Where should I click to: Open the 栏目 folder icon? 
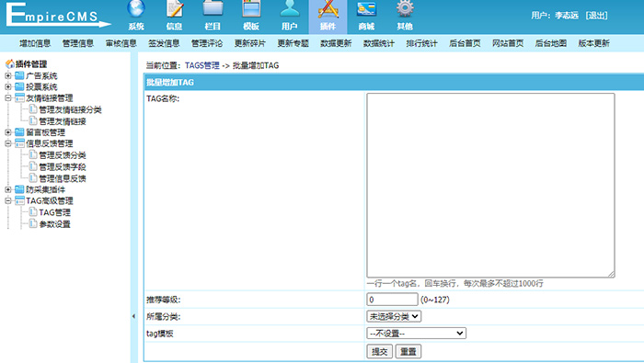click(x=213, y=9)
